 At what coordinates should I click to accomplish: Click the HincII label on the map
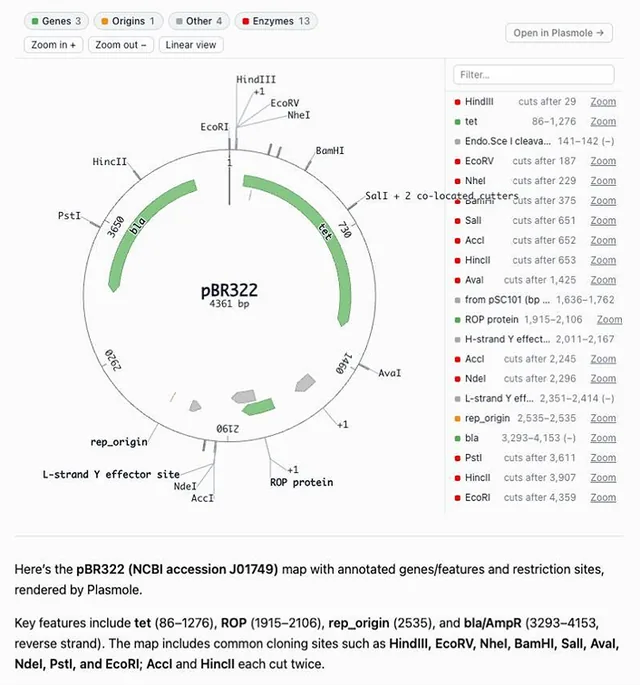110,162
